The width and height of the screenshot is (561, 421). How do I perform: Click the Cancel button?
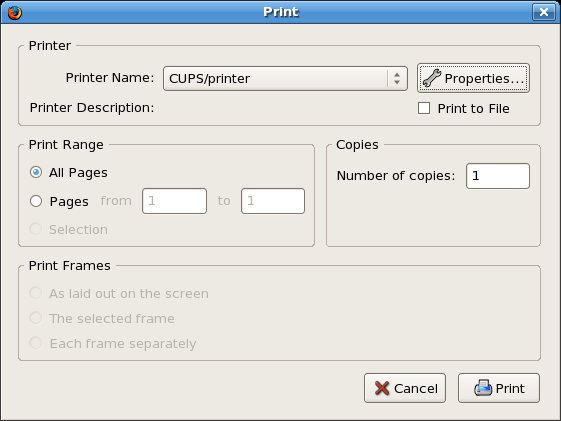point(405,388)
